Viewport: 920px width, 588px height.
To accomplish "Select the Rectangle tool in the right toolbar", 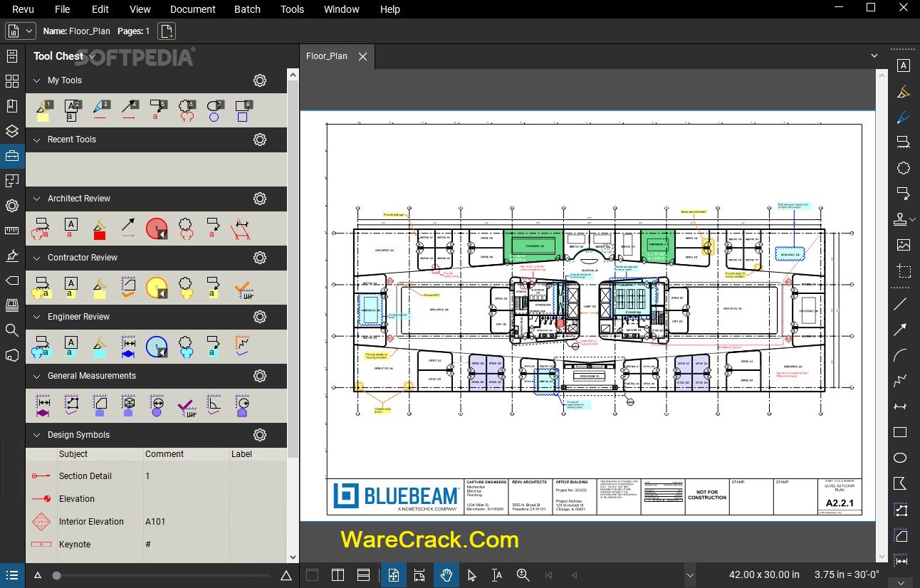I will (x=901, y=432).
